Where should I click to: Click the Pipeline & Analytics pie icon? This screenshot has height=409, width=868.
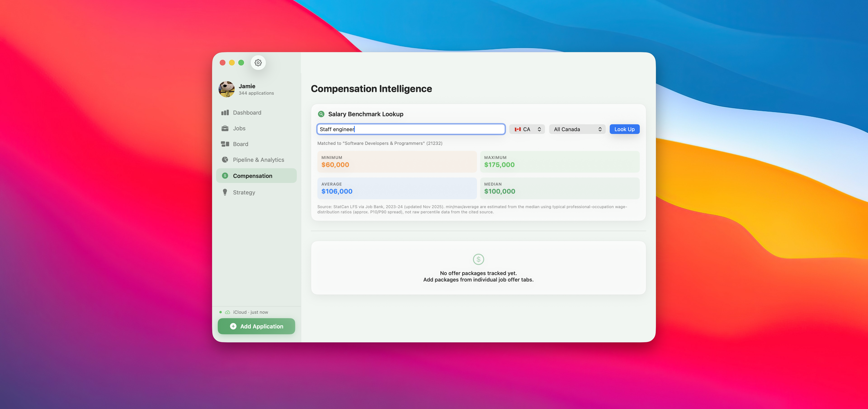pyautogui.click(x=225, y=160)
